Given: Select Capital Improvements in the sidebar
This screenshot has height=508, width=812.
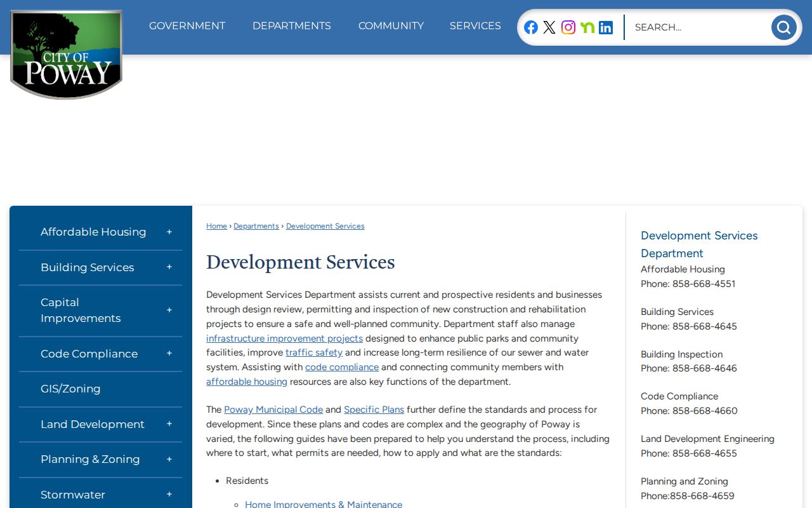Looking at the screenshot, I should [x=81, y=311].
